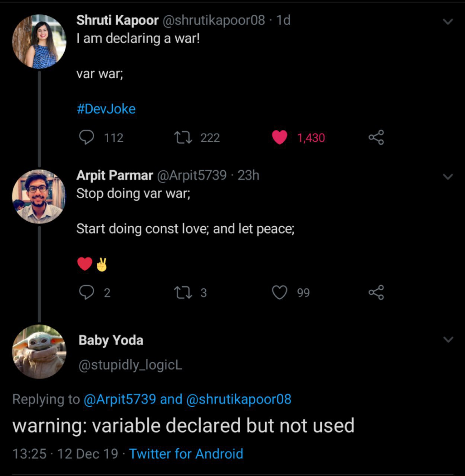The image size is (465, 476).
Task: Open the #DevJoke hashtag
Action: click(106, 109)
